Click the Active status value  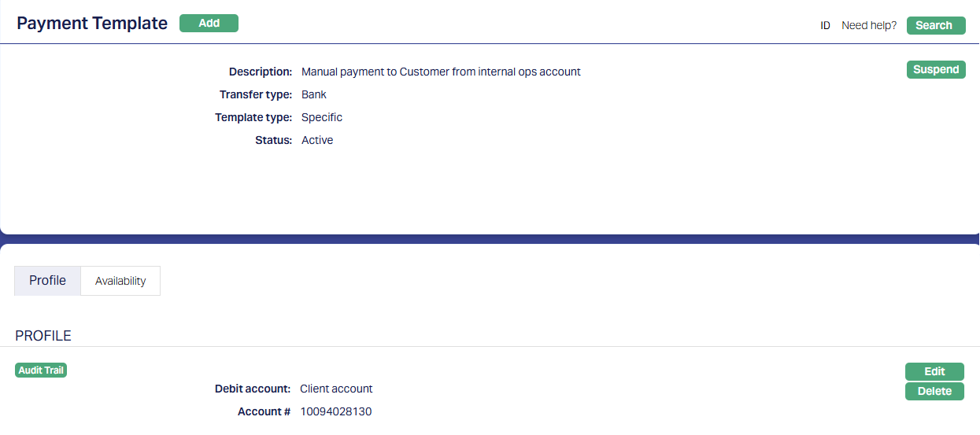317,140
